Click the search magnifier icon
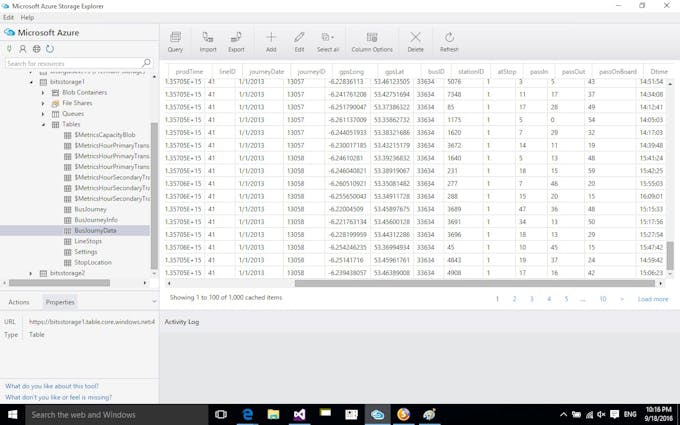Viewport: 680px width, 425px height. click(146, 63)
